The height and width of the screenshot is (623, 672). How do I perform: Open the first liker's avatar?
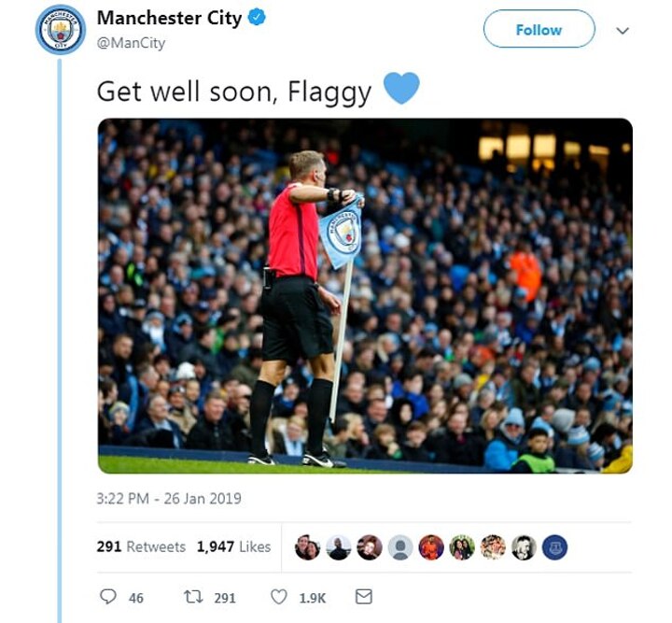308,547
